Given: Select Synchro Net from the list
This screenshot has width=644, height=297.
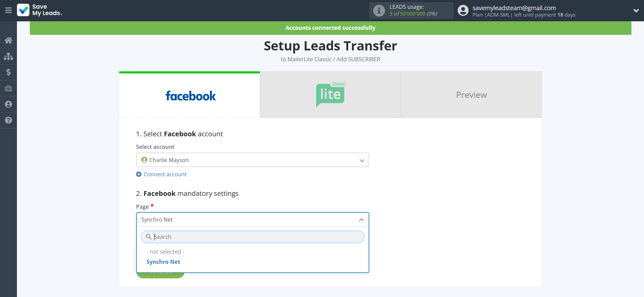Looking at the screenshot, I should (163, 262).
